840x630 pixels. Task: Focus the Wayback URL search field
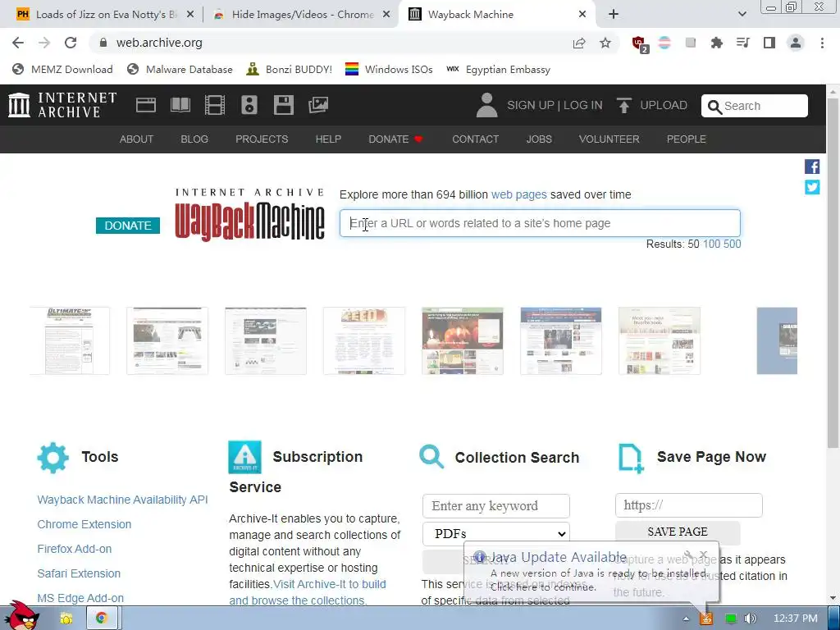540,223
